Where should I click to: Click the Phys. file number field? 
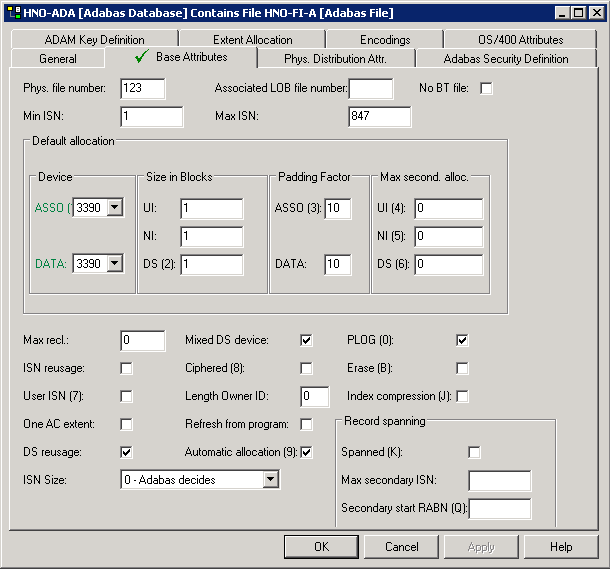(x=142, y=89)
